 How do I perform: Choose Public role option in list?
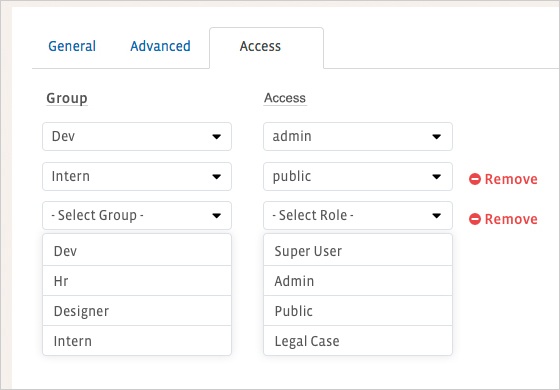(x=358, y=311)
